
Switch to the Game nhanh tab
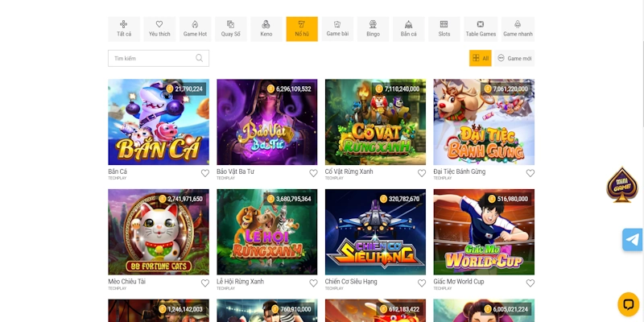[x=518, y=29]
